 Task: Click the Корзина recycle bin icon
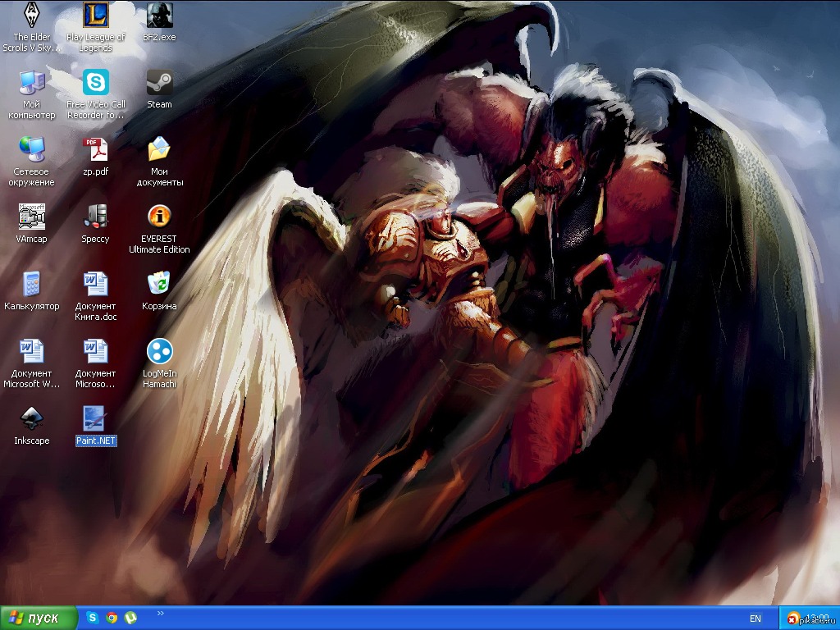[x=159, y=285]
